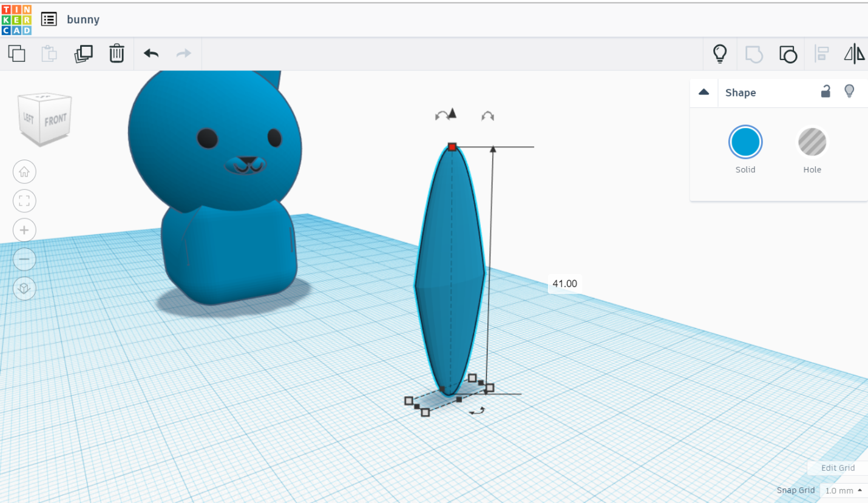This screenshot has width=868, height=503.
Task: Set the shape to Solid color
Action: [x=745, y=142]
